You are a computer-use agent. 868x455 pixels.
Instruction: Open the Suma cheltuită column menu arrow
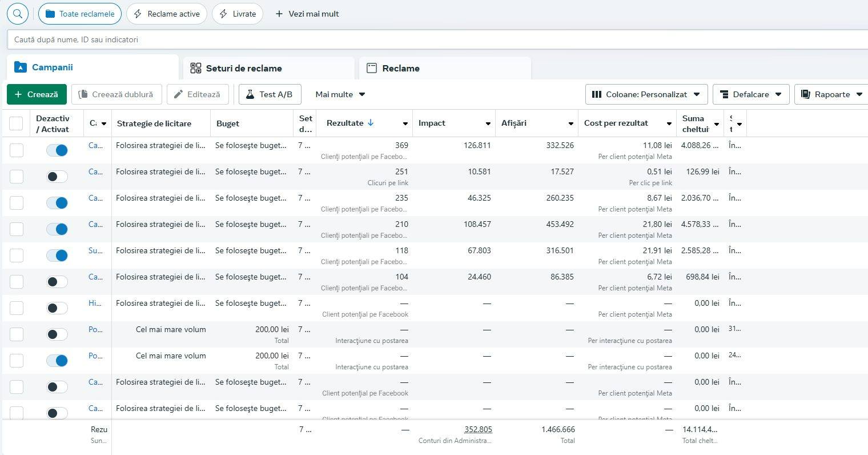pos(716,124)
